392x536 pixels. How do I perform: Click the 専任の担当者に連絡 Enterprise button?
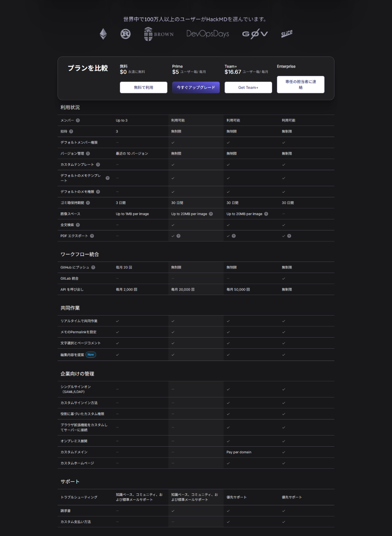[x=300, y=84]
